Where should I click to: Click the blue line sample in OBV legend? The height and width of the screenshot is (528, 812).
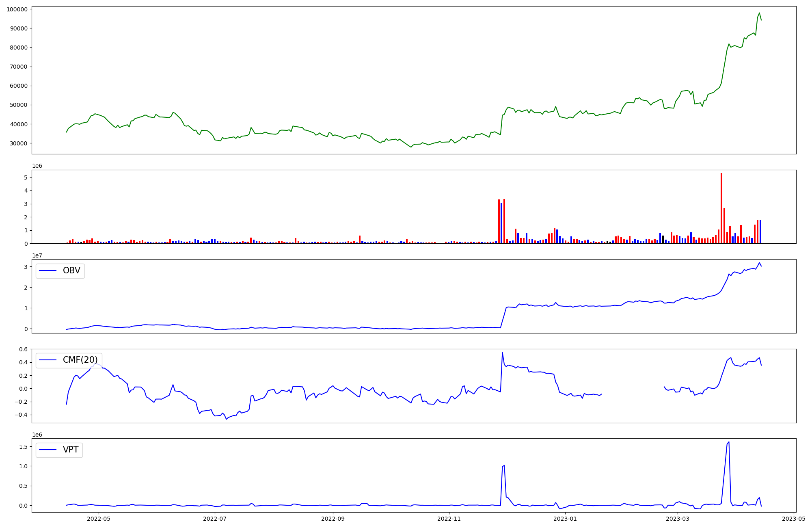click(48, 270)
